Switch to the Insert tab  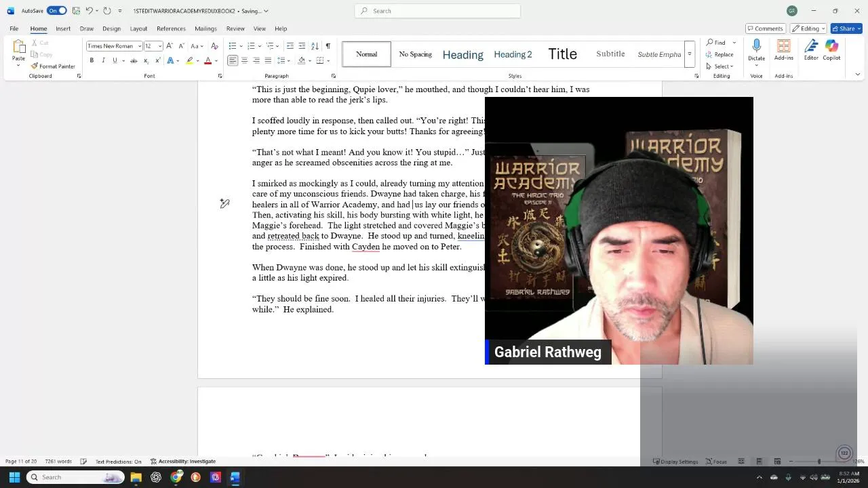pos(63,28)
